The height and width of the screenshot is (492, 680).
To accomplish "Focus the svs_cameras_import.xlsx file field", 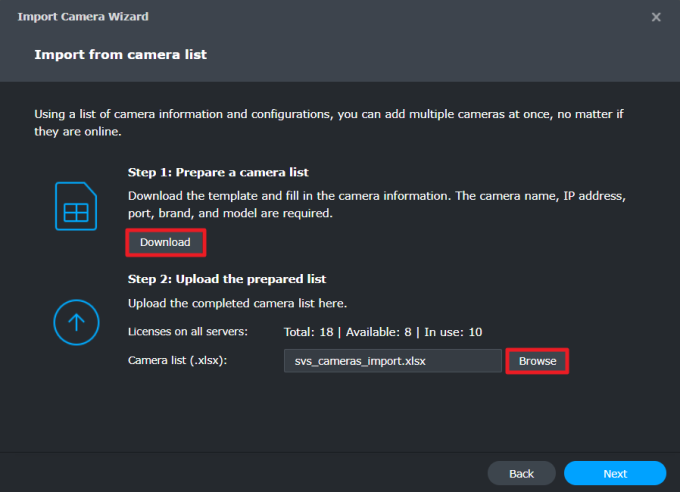I will coord(392,360).
